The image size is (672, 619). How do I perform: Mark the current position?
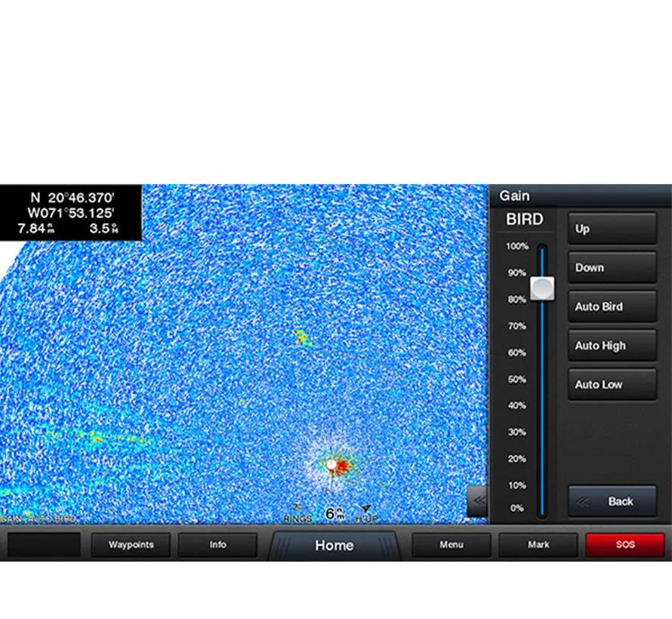click(538, 545)
